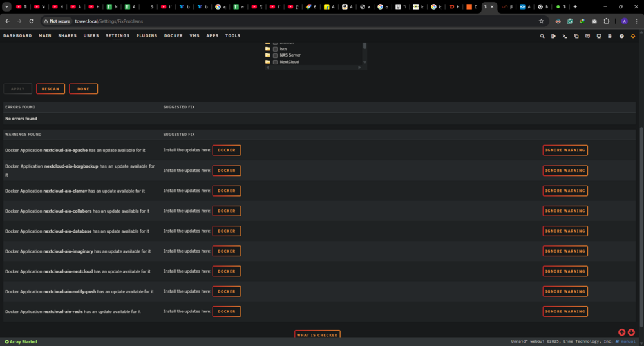Screen dimensions: 644x346
Task: Click the file manager copy icon
Action: tap(576, 36)
